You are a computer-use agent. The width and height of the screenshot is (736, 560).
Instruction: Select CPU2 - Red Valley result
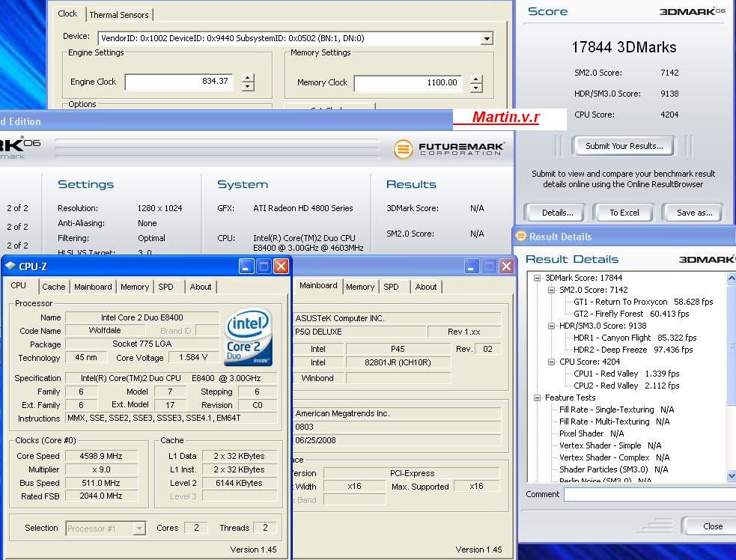626,386
